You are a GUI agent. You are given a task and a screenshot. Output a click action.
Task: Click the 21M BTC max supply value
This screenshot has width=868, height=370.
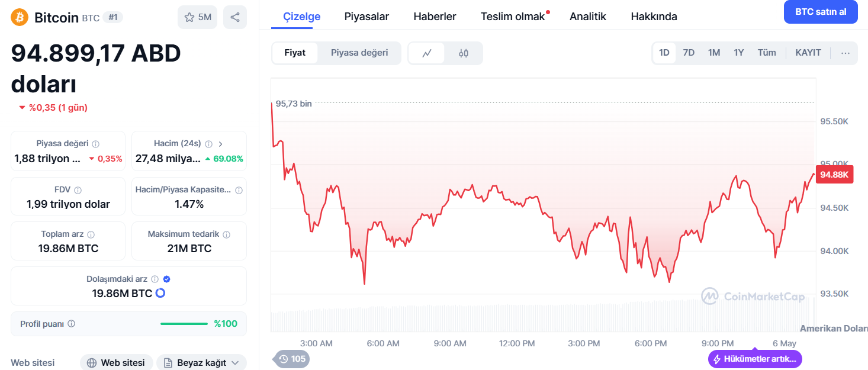[189, 249]
